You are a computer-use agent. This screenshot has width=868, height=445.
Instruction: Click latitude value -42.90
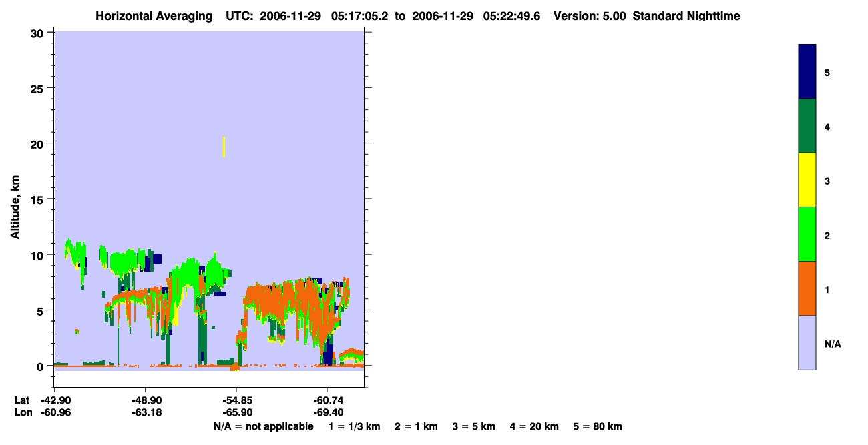tap(55, 400)
